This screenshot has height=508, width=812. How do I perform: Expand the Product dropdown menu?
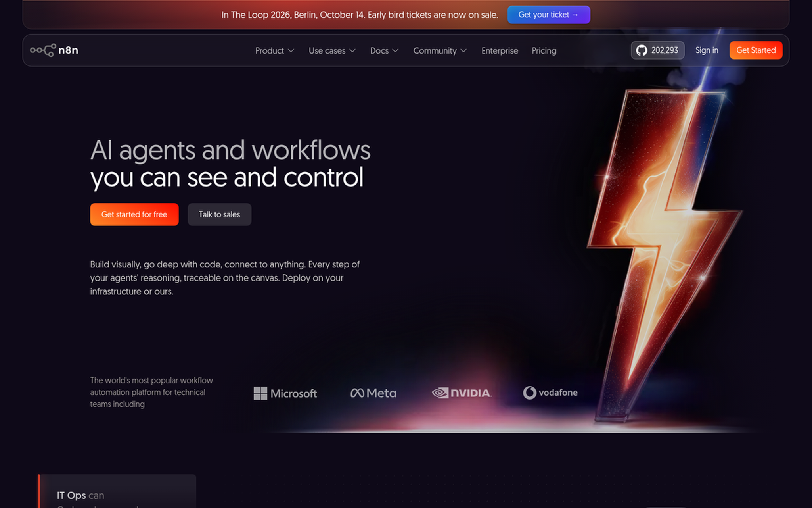pos(274,51)
